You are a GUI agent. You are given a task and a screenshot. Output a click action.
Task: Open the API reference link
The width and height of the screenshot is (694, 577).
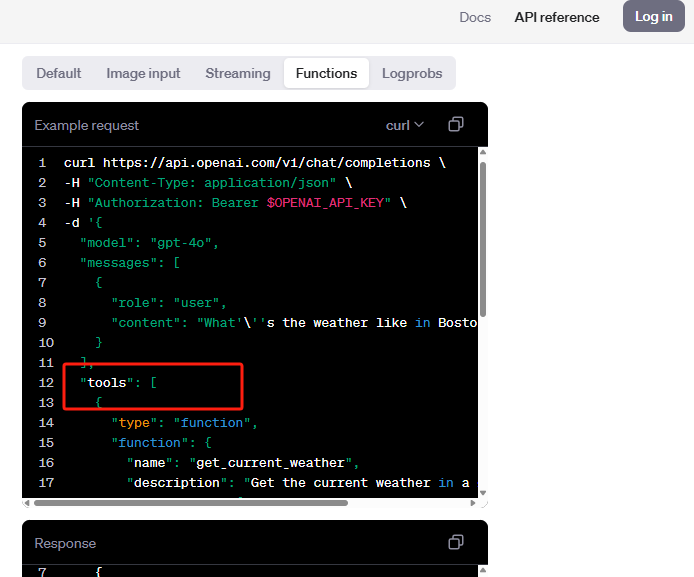(557, 17)
